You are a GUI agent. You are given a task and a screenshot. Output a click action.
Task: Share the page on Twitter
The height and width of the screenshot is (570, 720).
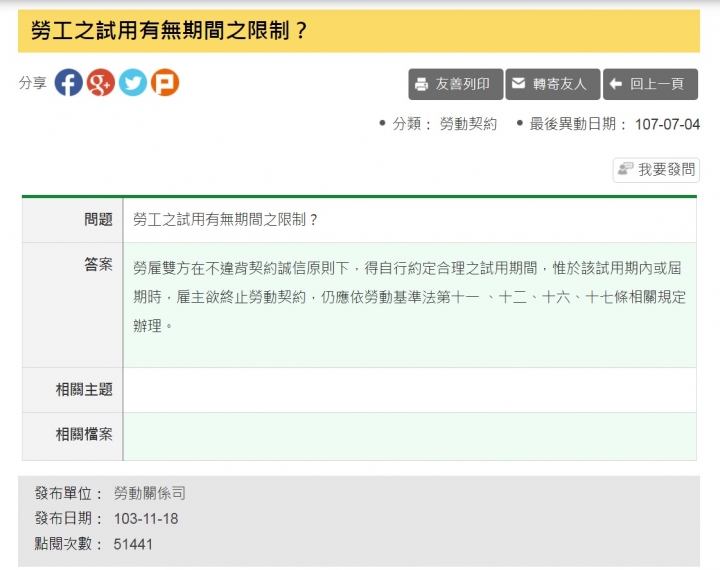pyautogui.click(x=133, y=83)
